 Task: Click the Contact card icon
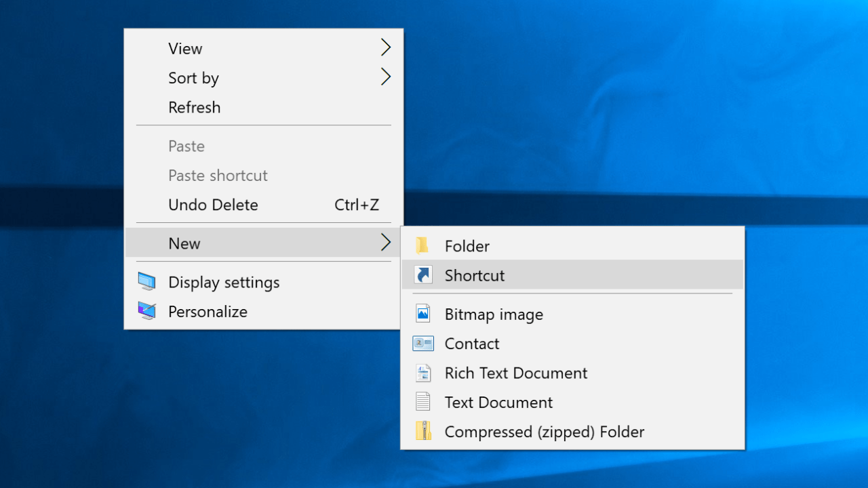423,344
